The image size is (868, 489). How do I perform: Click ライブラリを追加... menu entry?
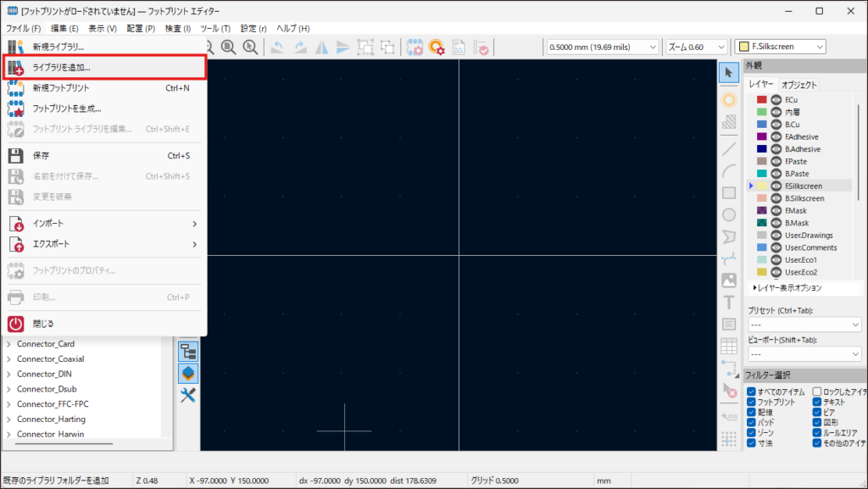click(x=61, y=67)
